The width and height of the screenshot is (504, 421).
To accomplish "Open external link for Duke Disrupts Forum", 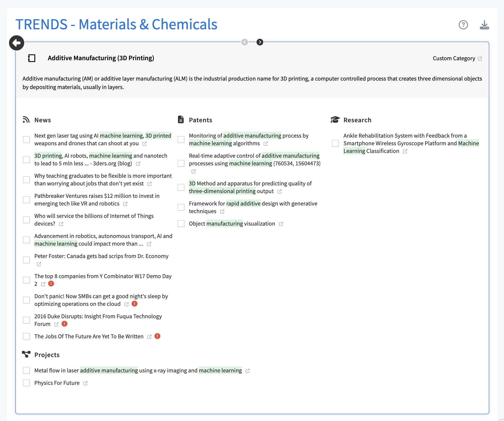I will [x=56, y=324].
